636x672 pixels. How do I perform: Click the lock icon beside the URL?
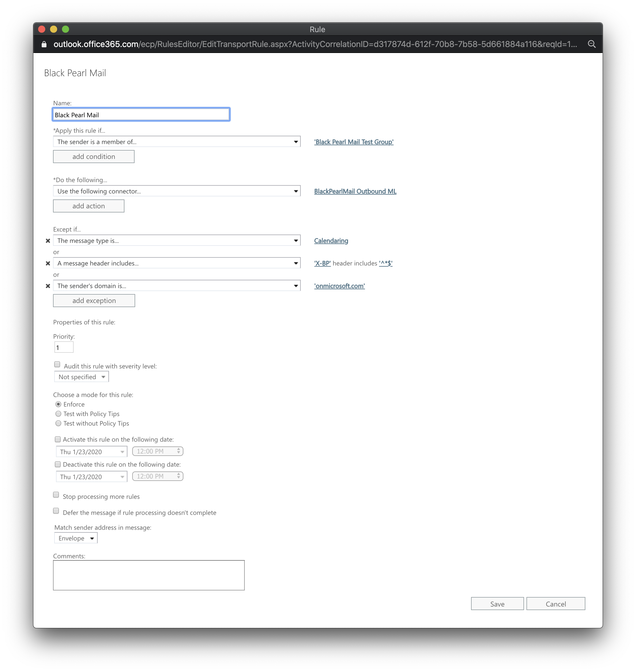[x=44, y=44]
